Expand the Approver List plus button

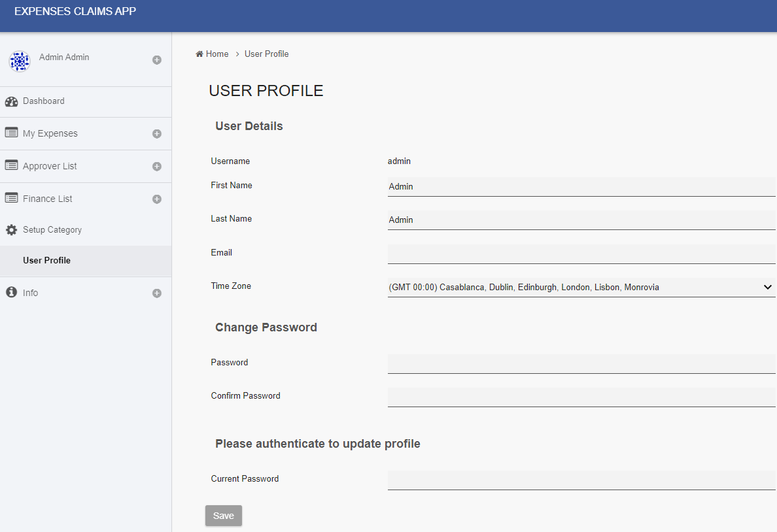tap(157, 167)
